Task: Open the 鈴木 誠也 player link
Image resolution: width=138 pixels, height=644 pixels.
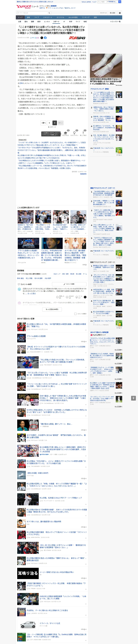Action: pyautogui.click(x=21, y=278)
